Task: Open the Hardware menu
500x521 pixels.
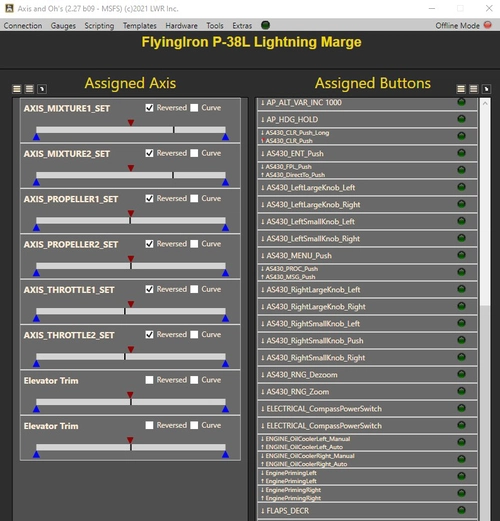Action: 181,26
